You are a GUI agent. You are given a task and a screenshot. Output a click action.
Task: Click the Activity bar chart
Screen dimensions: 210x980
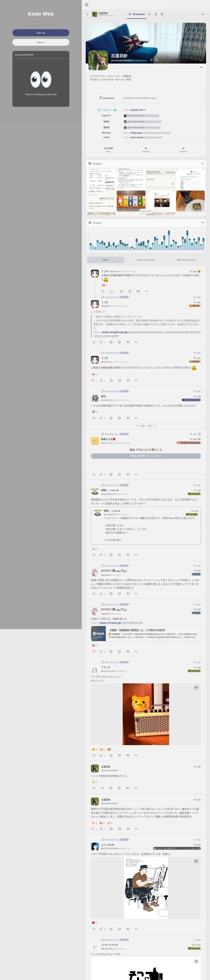146,240
